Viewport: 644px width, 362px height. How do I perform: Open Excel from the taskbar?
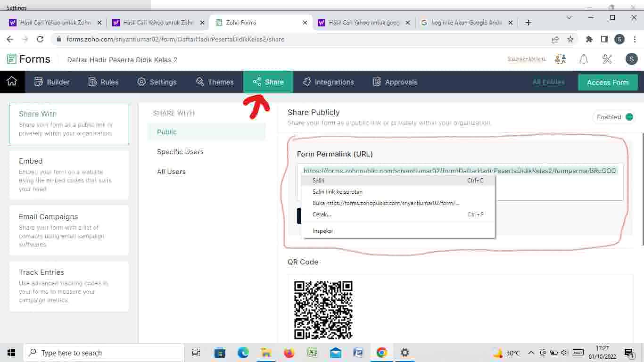point(312,353)
